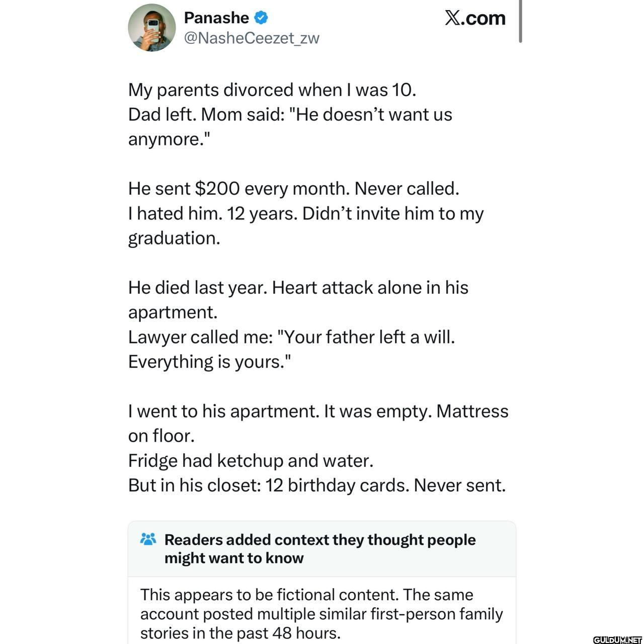Screen dimensions: 644x644
Task: Click the 'He sent $200 every month' line
Action: point(294,189)
